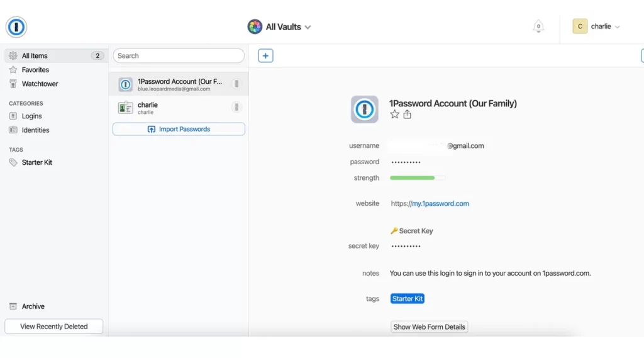Open the charlie account menu
This screenshot has width=644, height=358.
596,26
